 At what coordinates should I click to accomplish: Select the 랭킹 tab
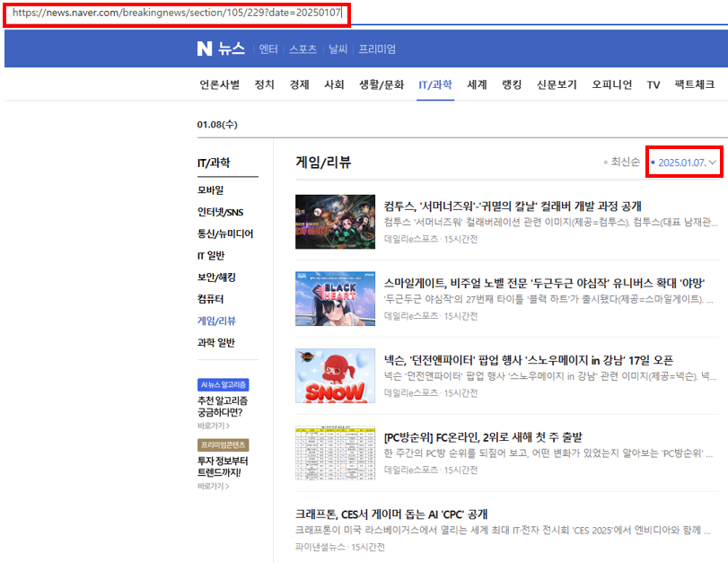click(x=512, y=84)
